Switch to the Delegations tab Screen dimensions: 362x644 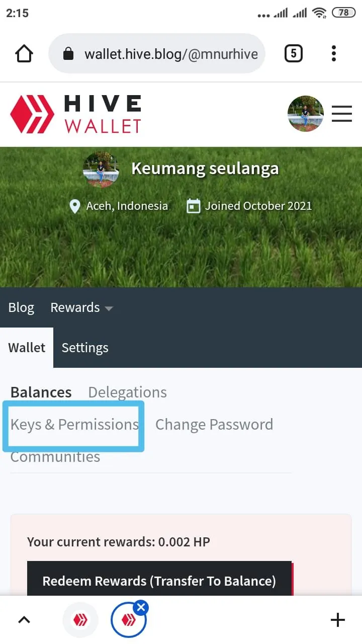coord(127,392)
